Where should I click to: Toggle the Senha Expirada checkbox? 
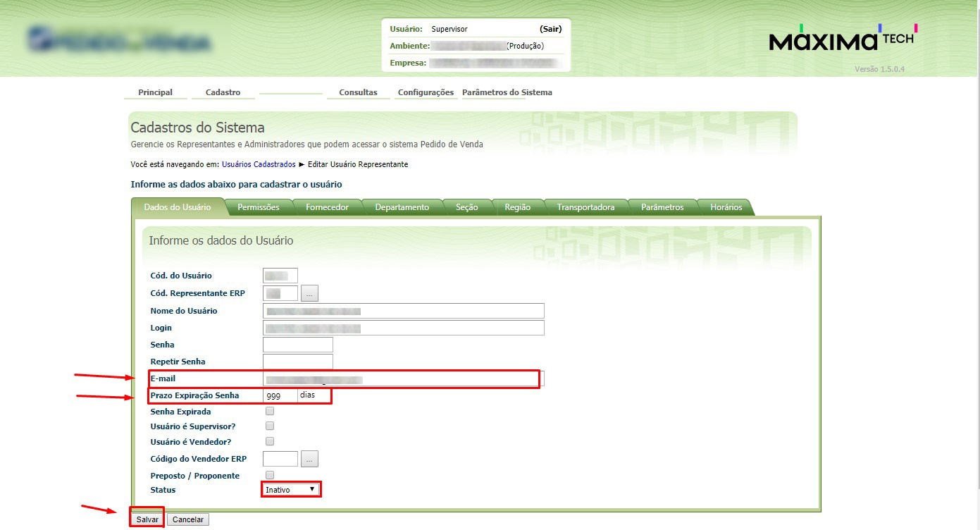(270, 411)
